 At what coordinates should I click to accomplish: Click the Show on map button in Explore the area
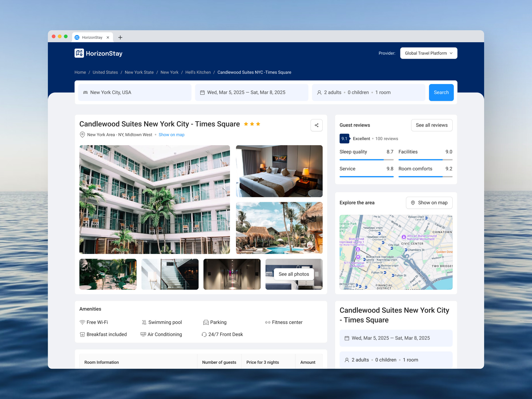pos(429,203)
